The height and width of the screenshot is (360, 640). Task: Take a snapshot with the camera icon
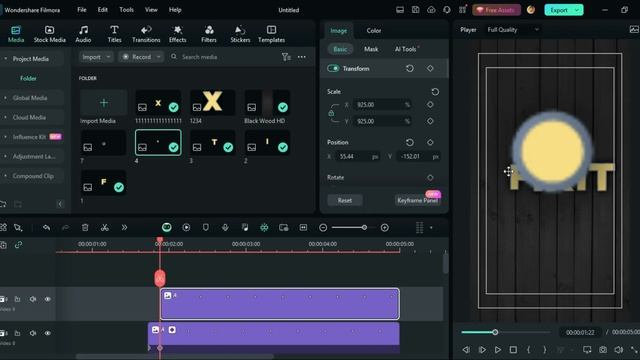click(x=603, y=349)
